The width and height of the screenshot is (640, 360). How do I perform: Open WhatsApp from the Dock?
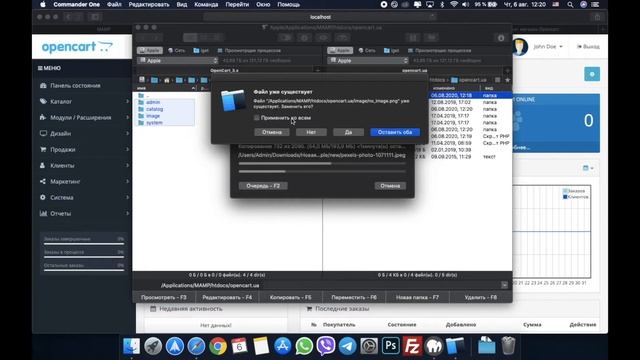tap(304, 346)
